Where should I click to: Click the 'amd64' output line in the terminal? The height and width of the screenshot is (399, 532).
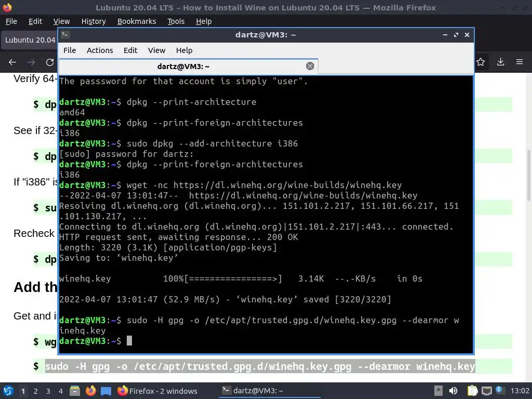(72, 112)
